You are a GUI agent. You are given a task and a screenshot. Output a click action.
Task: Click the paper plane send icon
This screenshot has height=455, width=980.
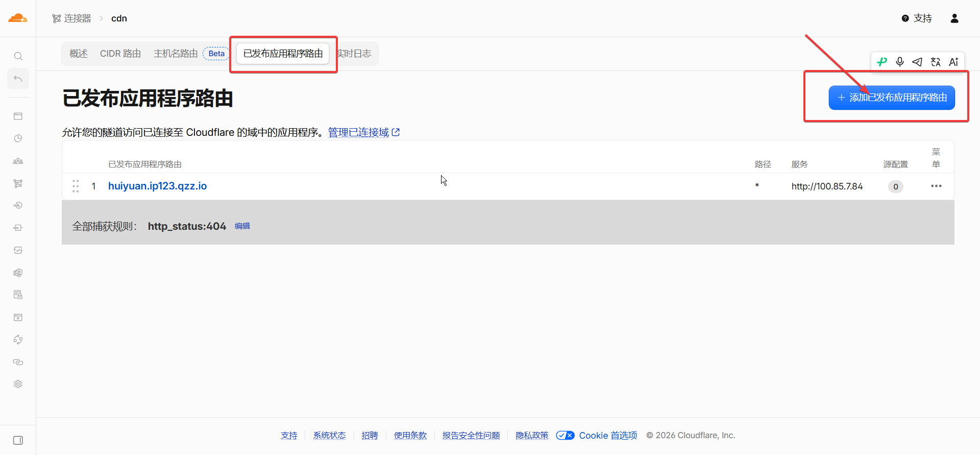click(x=917, y=62)
